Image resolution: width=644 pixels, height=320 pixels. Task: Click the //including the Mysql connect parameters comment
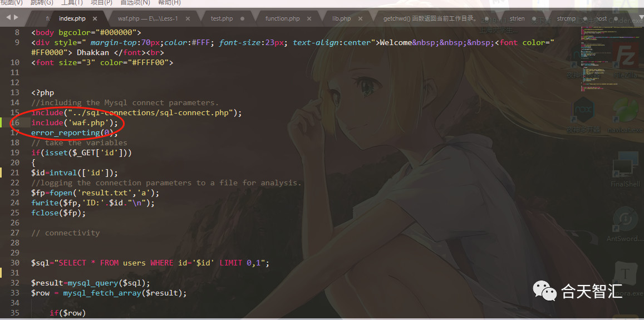point(125,103)
